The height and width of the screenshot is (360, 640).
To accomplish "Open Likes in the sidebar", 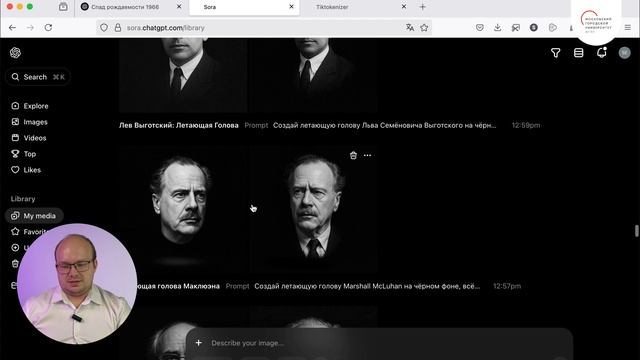I will pos(26,169).
